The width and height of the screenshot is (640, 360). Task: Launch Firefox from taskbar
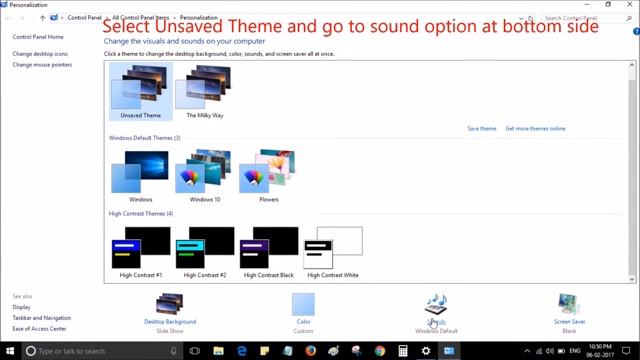point(311,351)
